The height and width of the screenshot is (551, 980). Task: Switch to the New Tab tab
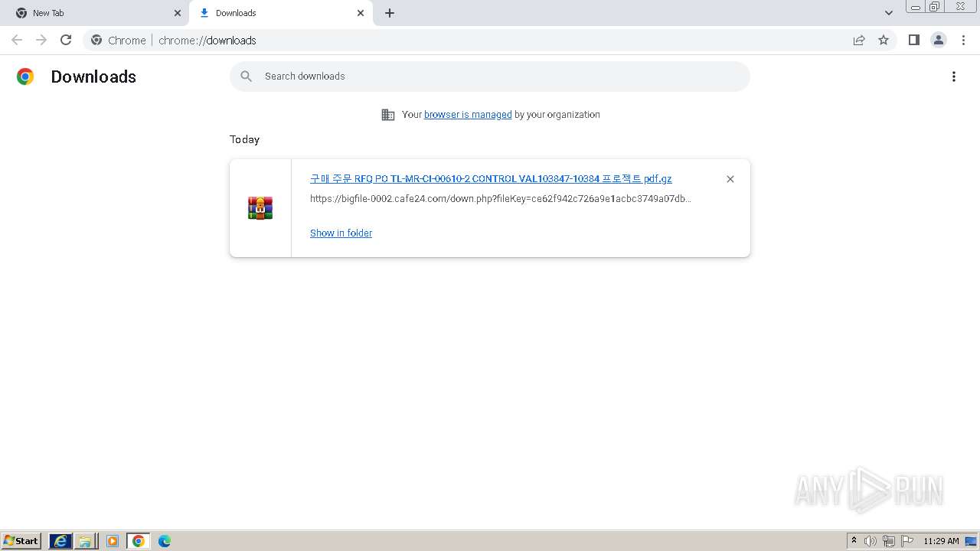(x=95, y=13)
